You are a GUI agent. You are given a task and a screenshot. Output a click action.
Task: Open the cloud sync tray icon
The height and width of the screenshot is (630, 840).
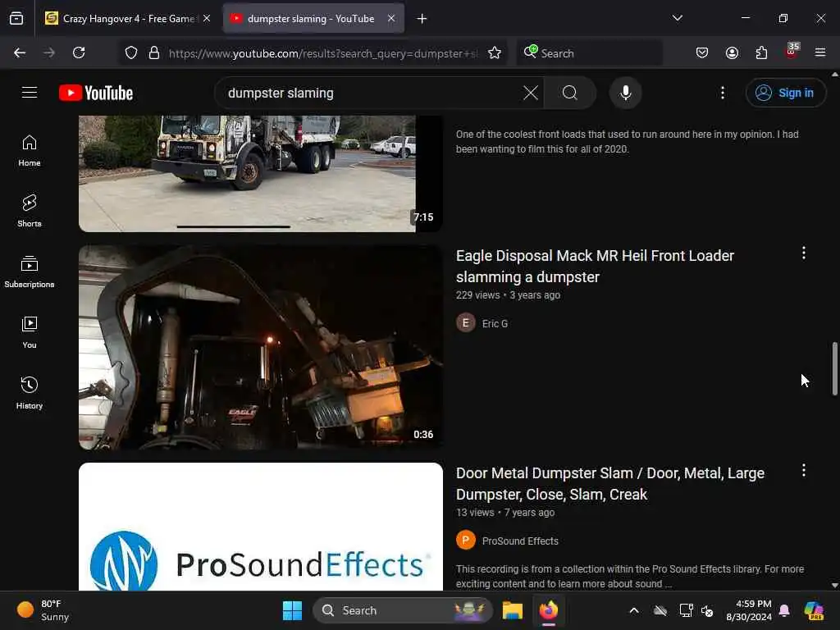(660, 610)
